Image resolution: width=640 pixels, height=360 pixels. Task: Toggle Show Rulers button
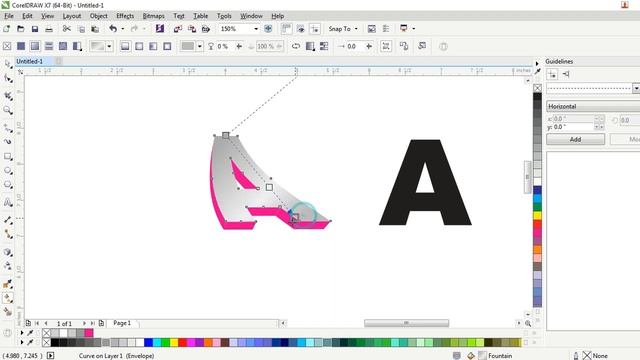(x=287, y=29)
